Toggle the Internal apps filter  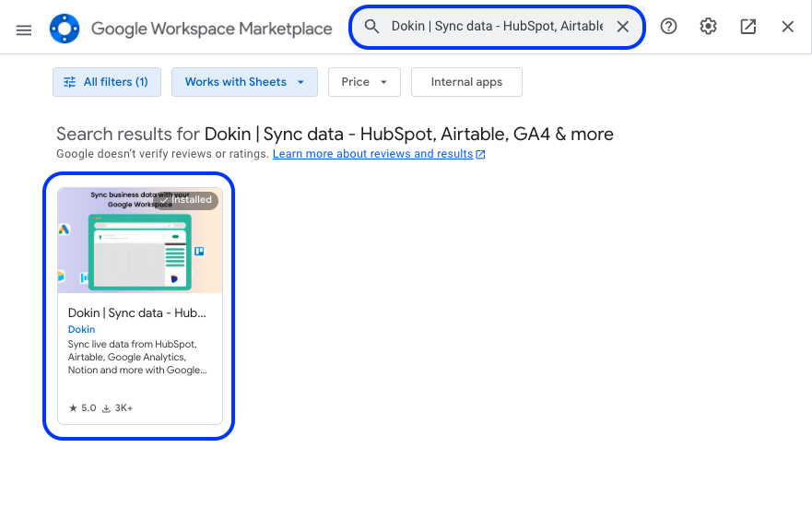pos(466,82)
